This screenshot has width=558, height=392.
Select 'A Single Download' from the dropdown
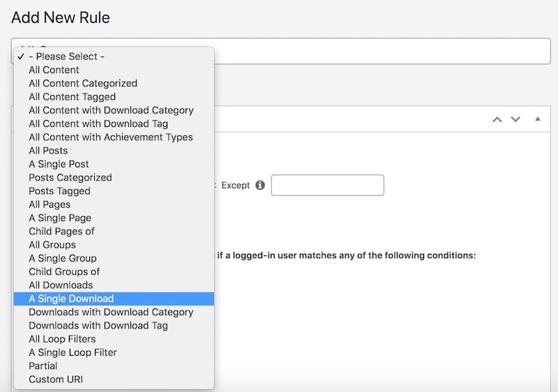tap(71, 299)
